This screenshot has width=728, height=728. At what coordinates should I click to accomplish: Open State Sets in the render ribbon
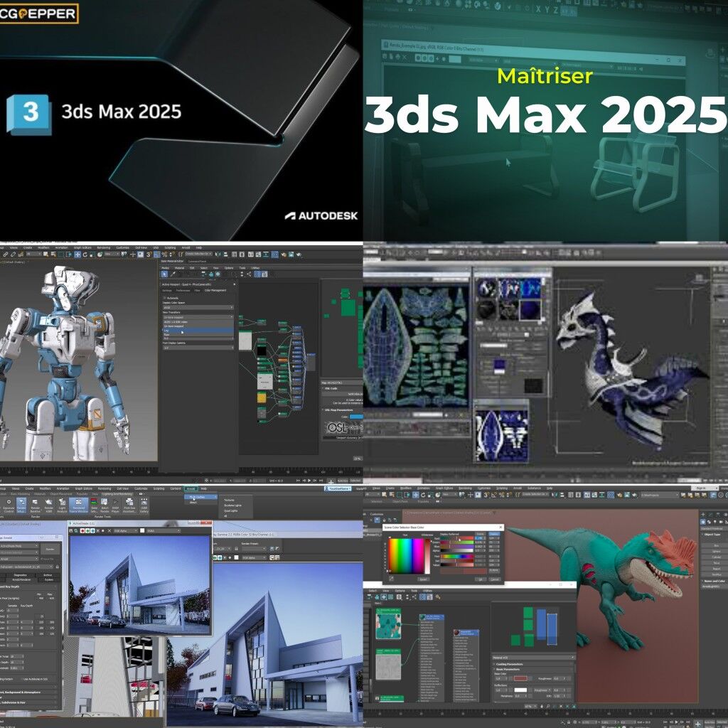click(x=94, y=506)
